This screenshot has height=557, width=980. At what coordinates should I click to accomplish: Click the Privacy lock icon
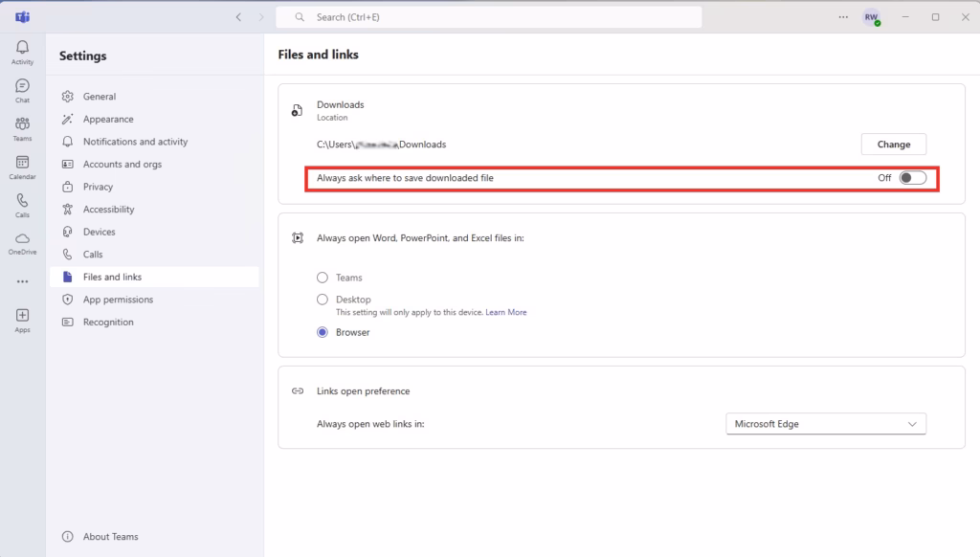pos(68,187)
